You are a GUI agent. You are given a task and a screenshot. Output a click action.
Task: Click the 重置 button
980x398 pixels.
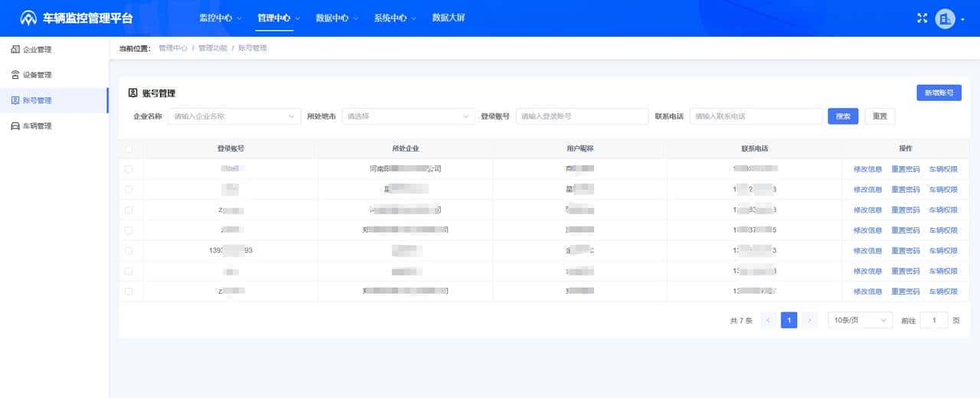[x=880, y=116]
